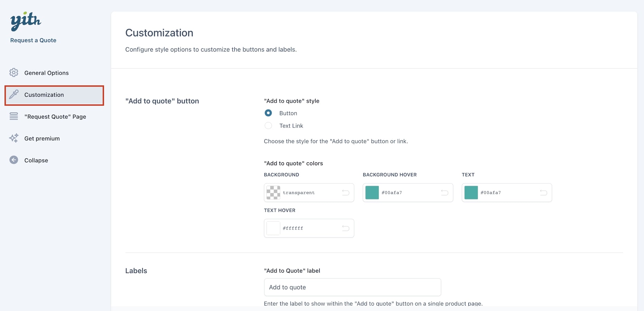
Task: Click the Button radio label text
Action: 288,113
